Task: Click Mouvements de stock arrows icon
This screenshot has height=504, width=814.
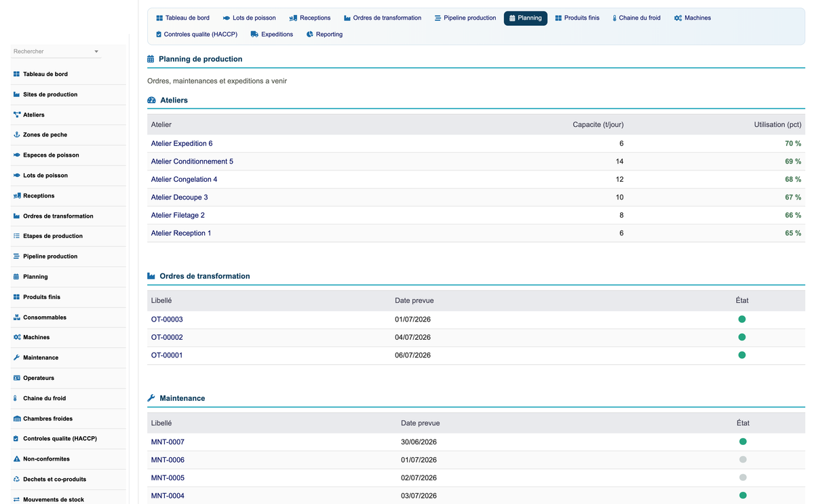Action: pos(17,499)
